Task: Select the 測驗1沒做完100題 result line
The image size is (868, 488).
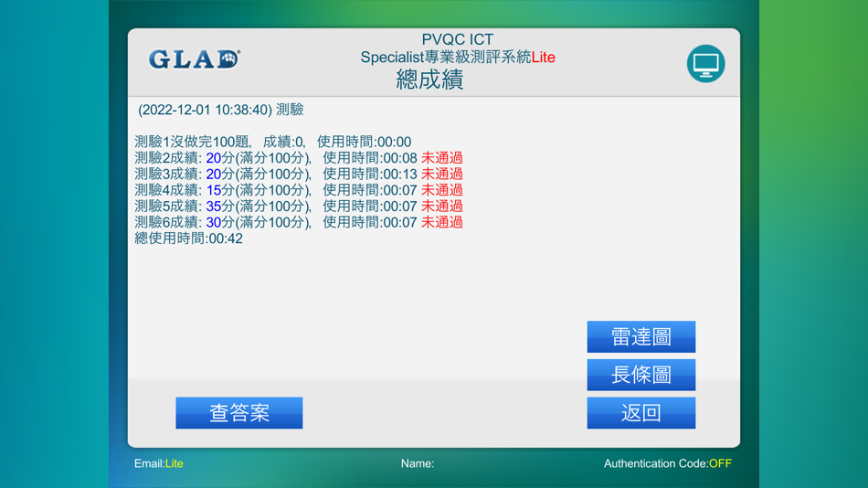Action: click(273, 142)
